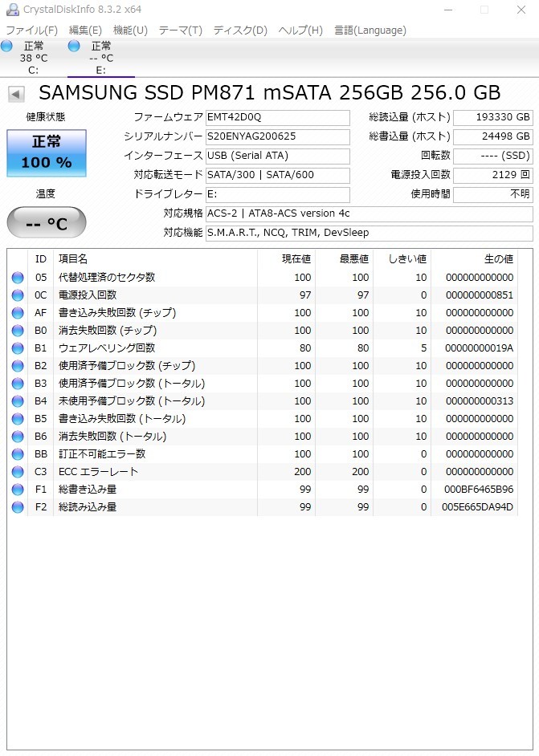Click the rotation rate value ---- (SSD)
The height and width of the screenshot is (756, 539).
tap(493, 156)
